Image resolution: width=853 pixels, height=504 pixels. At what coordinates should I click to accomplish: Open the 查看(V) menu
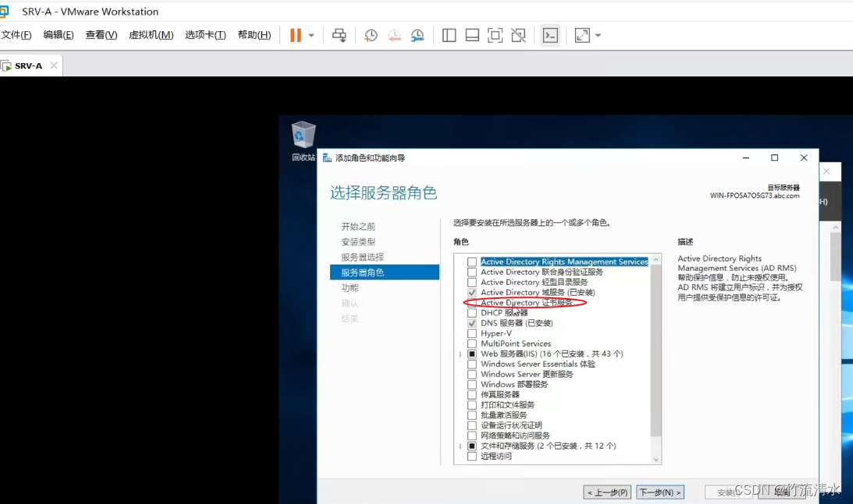click(101, 35)
